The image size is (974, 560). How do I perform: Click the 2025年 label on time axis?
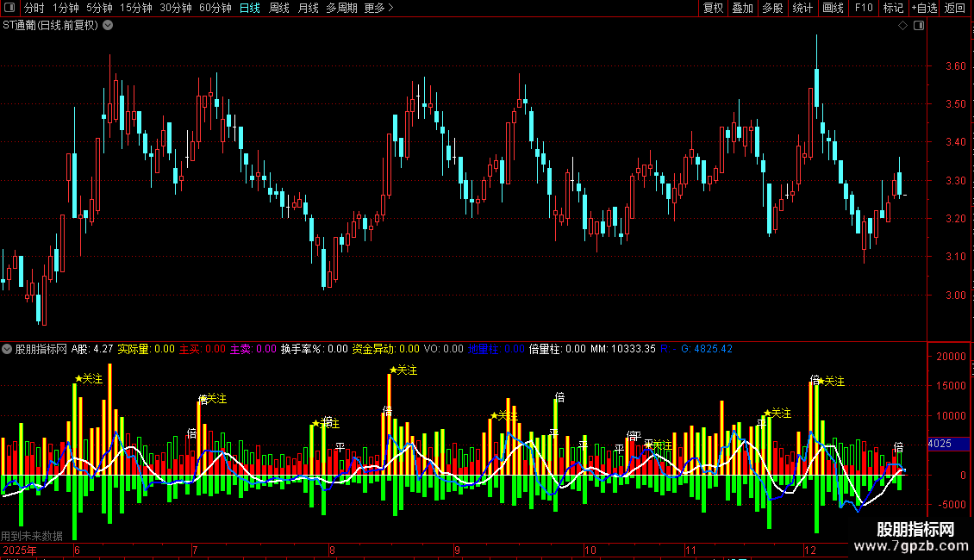pos(19,550)
